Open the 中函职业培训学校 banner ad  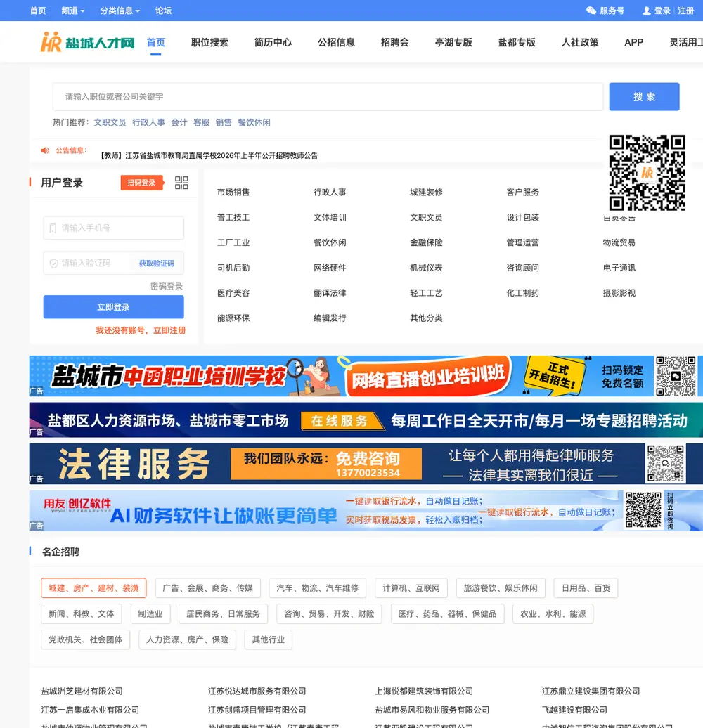[x=366, y=376]
